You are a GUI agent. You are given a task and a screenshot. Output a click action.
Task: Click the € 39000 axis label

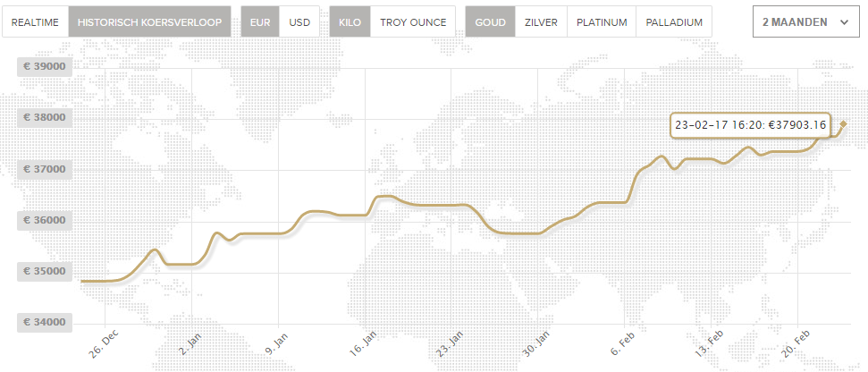[45, 66]
